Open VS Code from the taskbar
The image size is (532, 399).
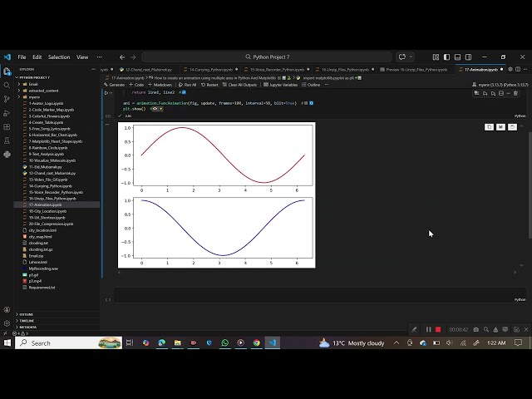click(273, 342)
